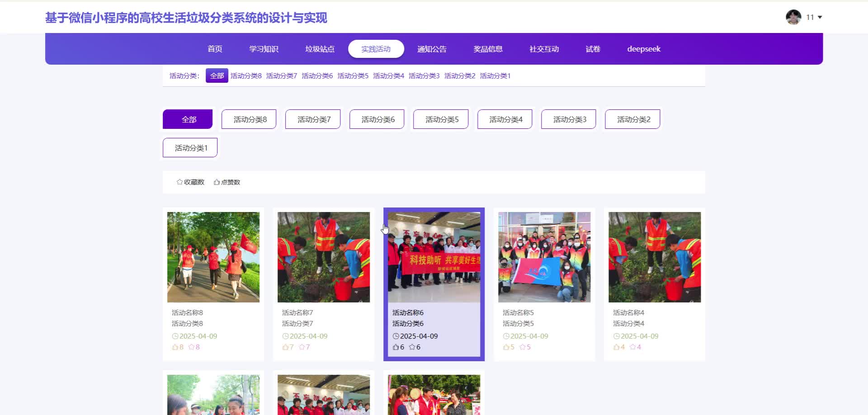Click the outlined 活动分类6 button
This screenshot has height=415, width=868.
377,119
